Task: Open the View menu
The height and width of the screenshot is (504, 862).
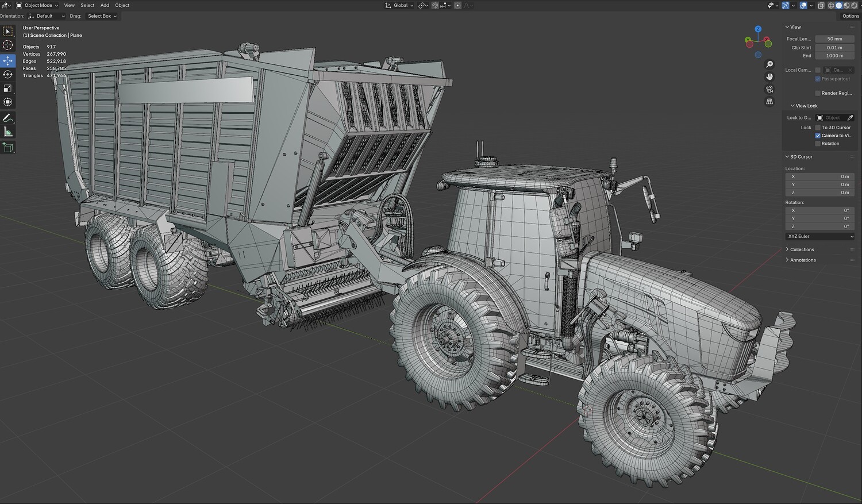Action: pos(69,5)
